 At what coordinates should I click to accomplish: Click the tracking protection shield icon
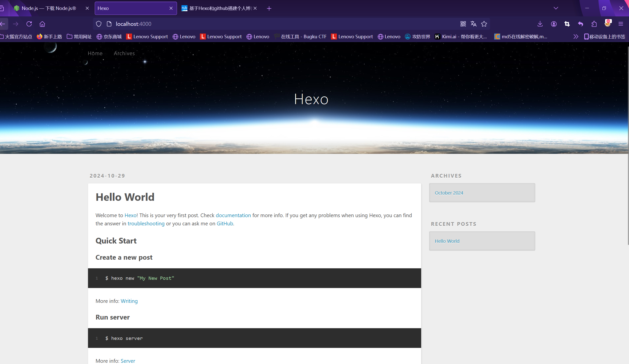point(99,24)
